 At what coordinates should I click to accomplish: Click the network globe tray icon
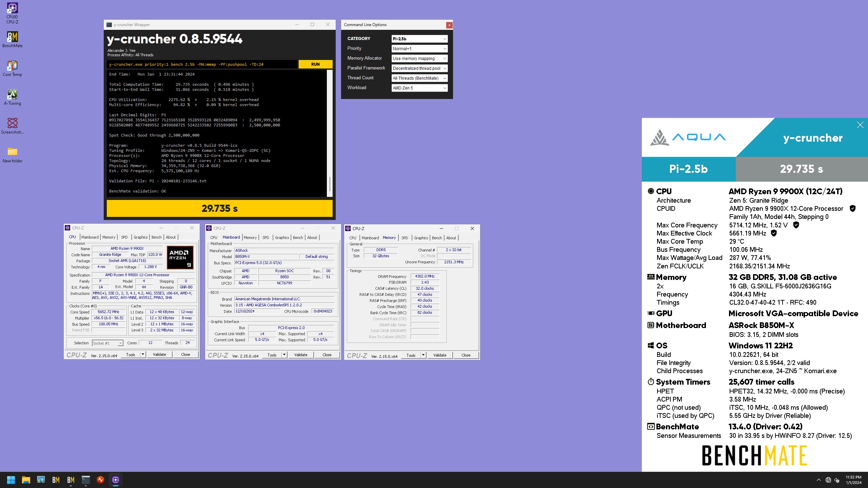pyautogui.click(x=828, y=480)
